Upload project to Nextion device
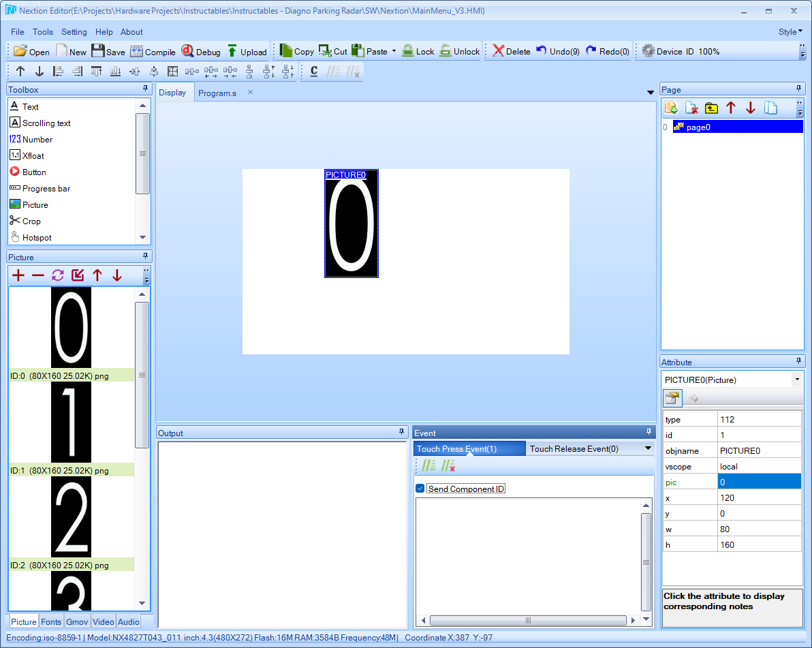812x648 pixels. 247,51
